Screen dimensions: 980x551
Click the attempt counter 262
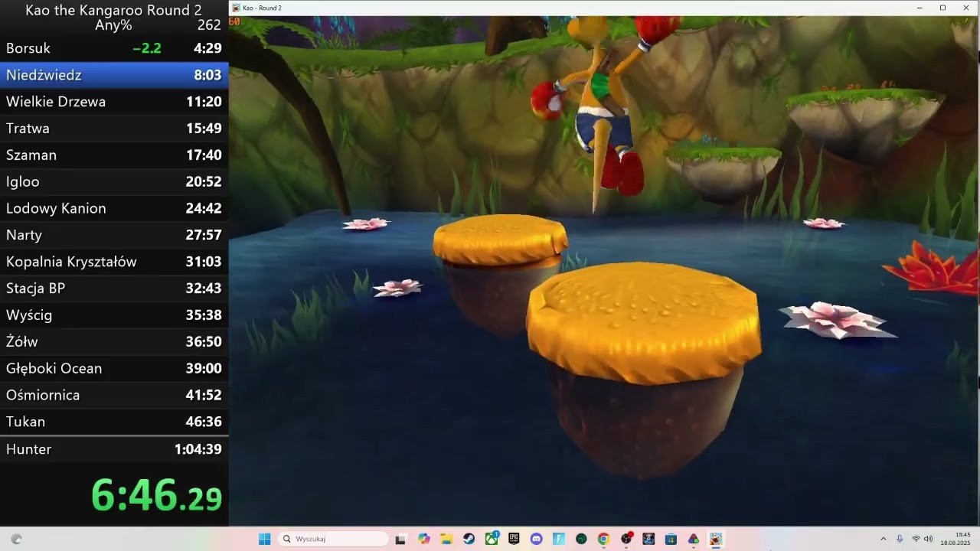pos(209,25)
